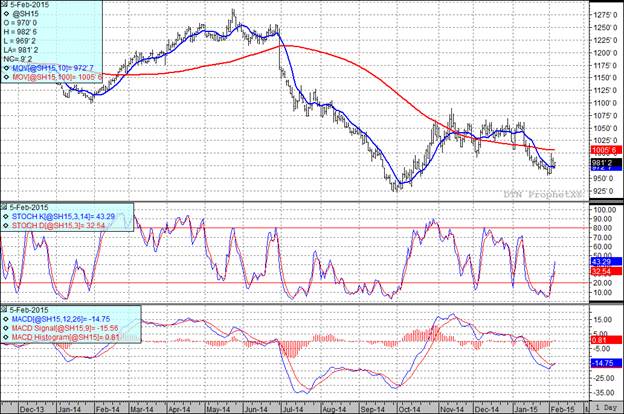Click the May-14 label on time axis

pos(218,409)
